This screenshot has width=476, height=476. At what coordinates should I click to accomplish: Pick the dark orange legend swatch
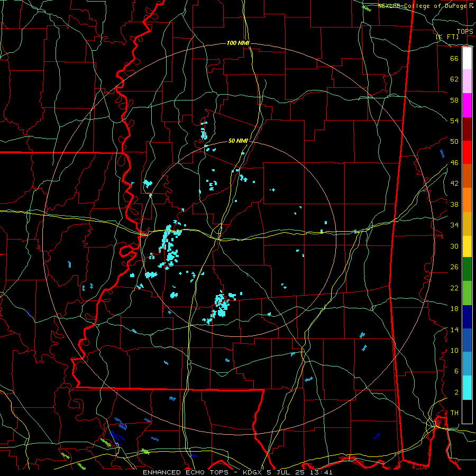[x=467, y=176]
